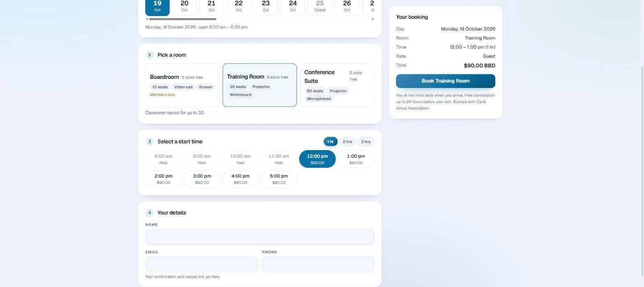Select 22 Oct date
This screenshot has width=644, height=287.
[x=239, y=8]
